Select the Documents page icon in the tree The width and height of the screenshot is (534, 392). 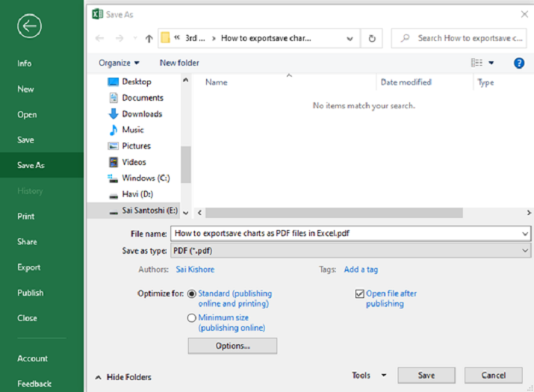coord(114,98)
